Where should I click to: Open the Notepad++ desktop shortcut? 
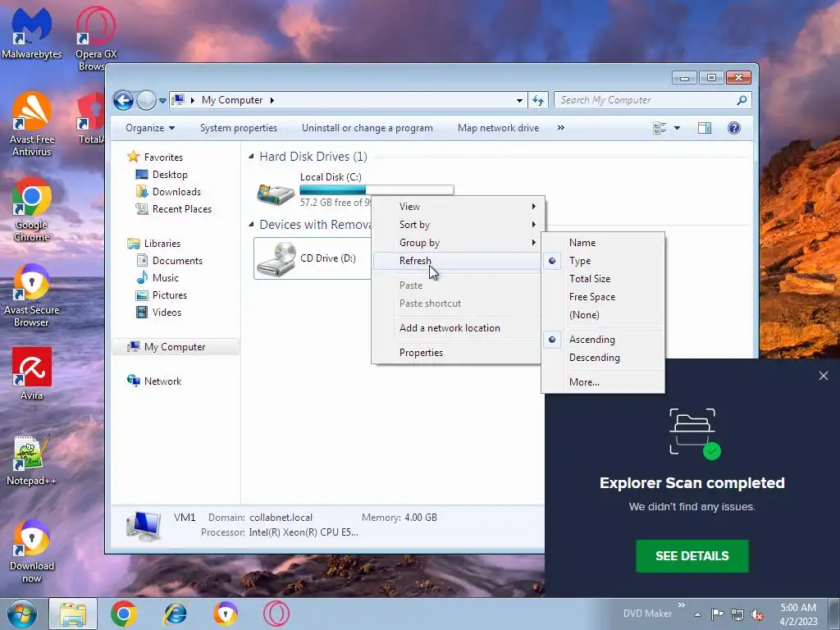[x=32, y=459]
